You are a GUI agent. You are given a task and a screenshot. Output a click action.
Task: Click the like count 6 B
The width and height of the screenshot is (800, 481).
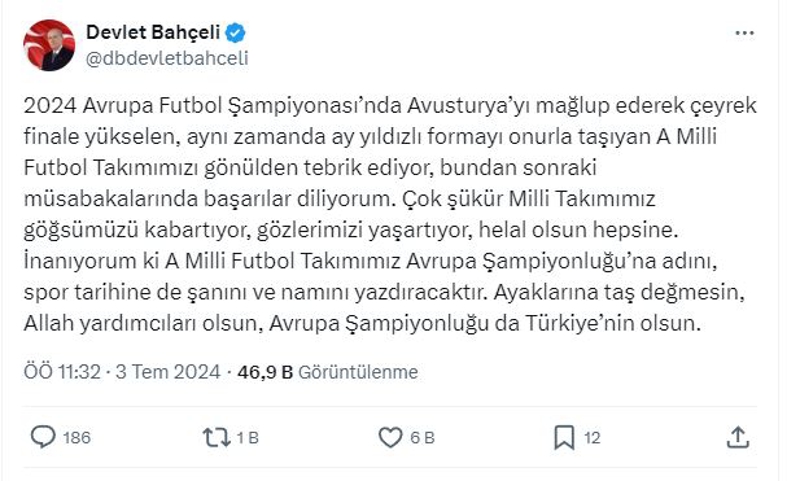coord(422,438)
